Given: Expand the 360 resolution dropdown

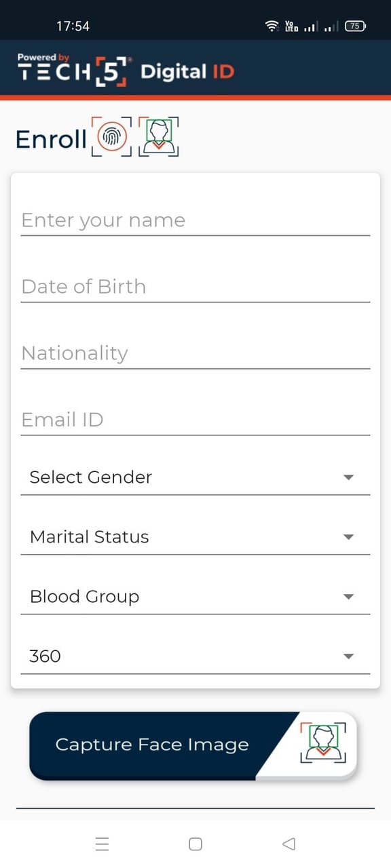Looking at the screenshot, I should (x=195, y=656).
